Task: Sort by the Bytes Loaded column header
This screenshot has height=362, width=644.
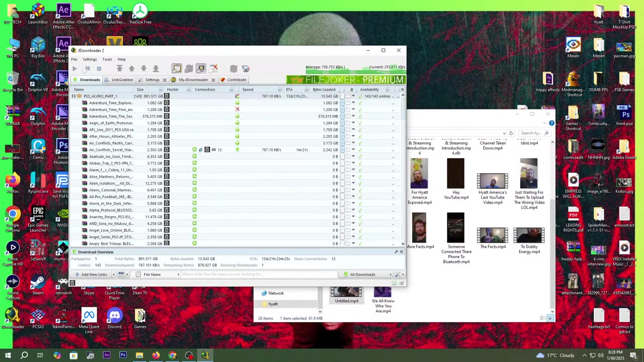Action: [x=324, y=89]
